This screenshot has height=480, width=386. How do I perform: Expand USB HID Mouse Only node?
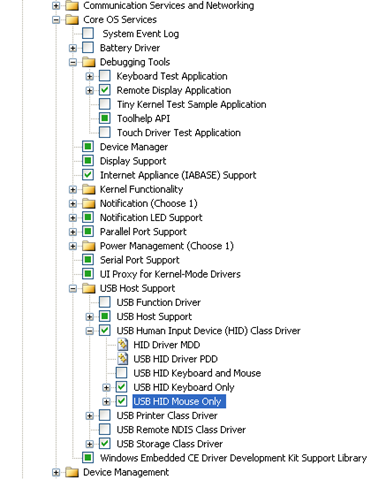[x=106, y=402]
